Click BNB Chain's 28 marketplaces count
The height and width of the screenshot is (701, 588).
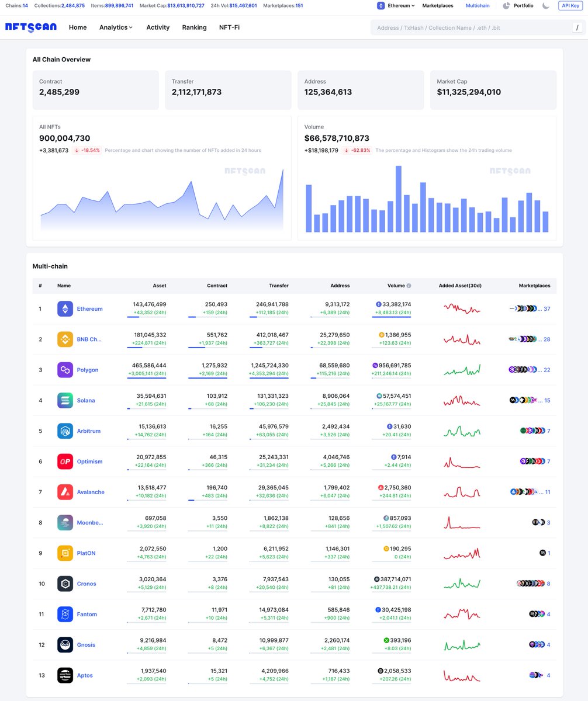[547, 339]
